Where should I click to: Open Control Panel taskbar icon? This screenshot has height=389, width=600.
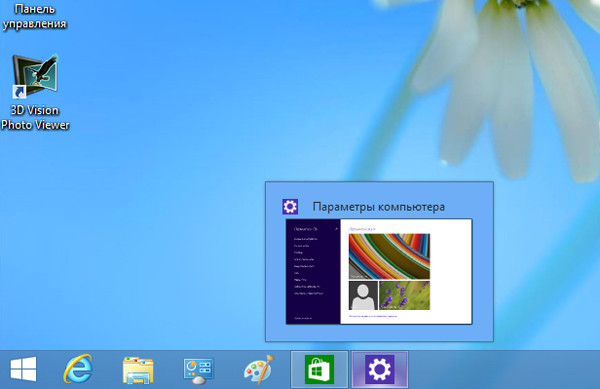(x=198, y=370)
